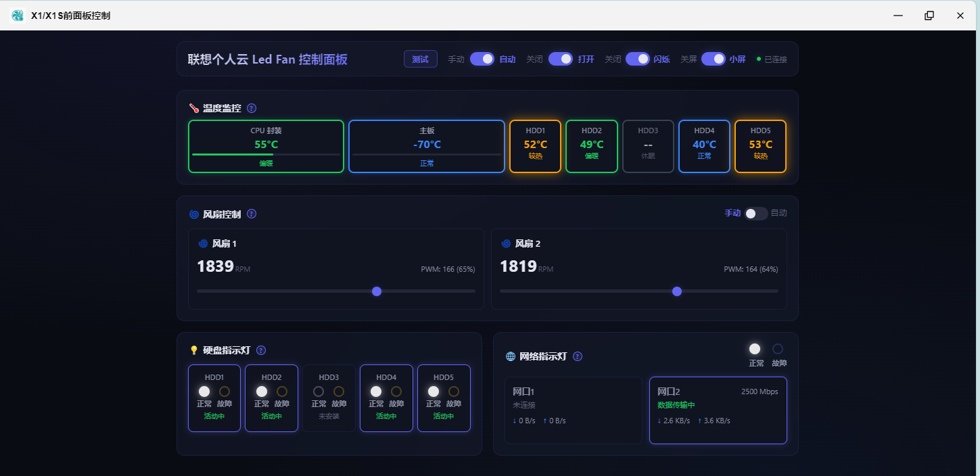Click the 风扇 2 PWM slider handle

[x=677, y=291]
